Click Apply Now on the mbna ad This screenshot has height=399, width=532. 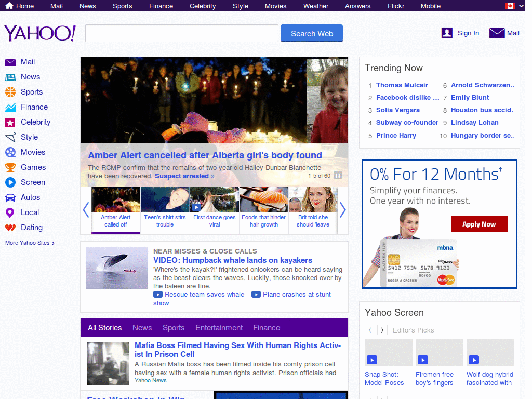click(x=479, y=224)
